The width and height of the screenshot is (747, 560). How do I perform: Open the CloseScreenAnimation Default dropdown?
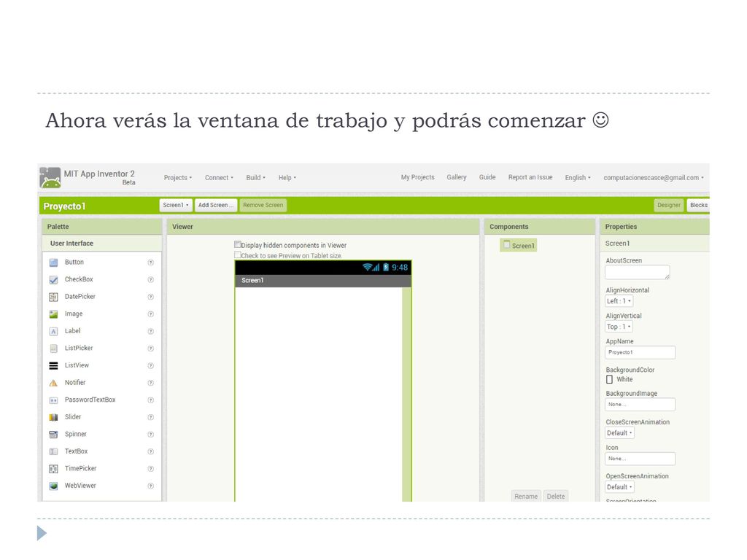pyautogui.click(x=619, y=433)
